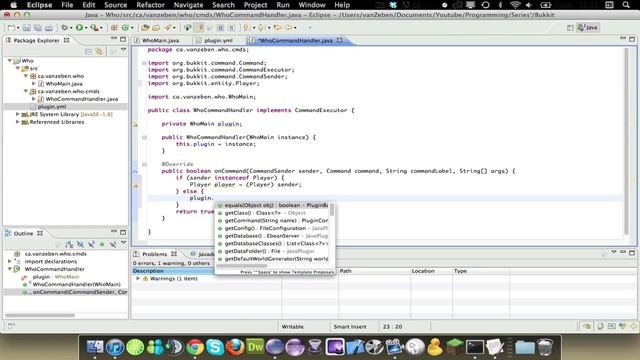Click the green Run toolbar icon
Screen dimensions: 640x360
pos(79,28)
